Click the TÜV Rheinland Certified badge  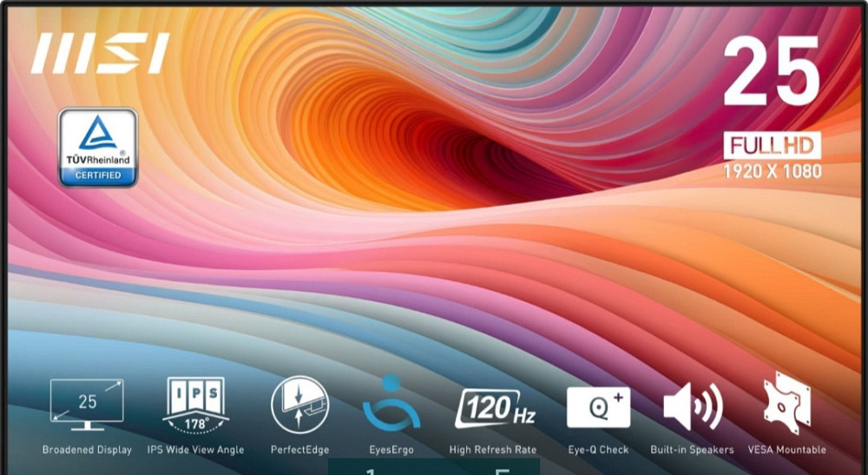97,147
